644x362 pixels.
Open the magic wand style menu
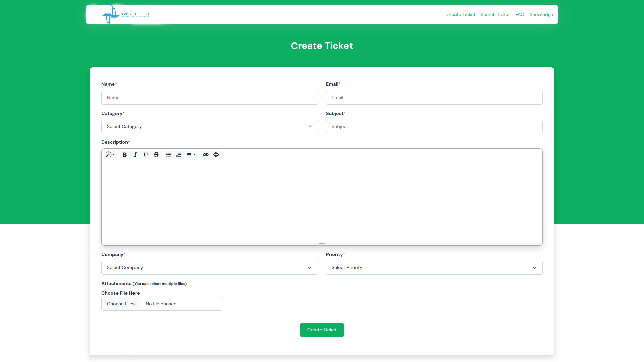pyautogui.click(x=110, y=155)
